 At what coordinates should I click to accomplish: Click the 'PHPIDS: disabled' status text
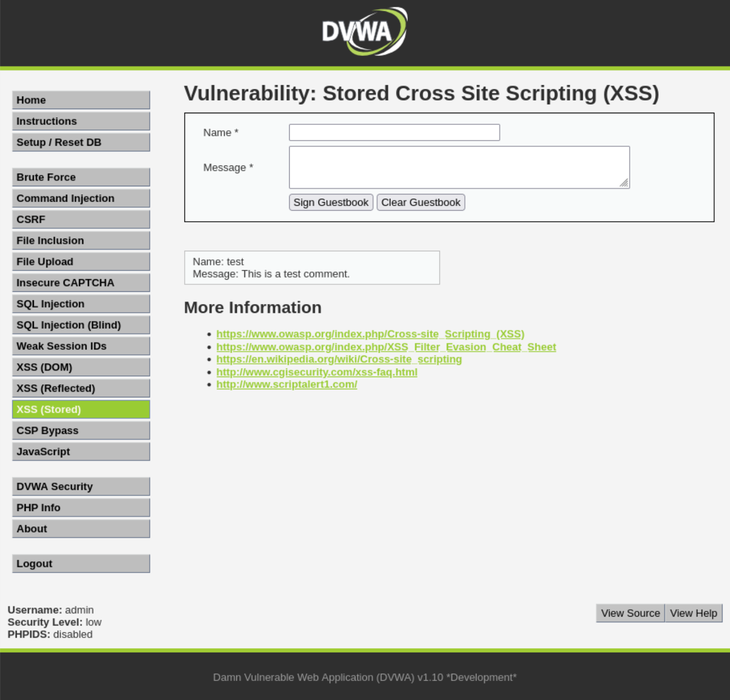click(50, 635)
